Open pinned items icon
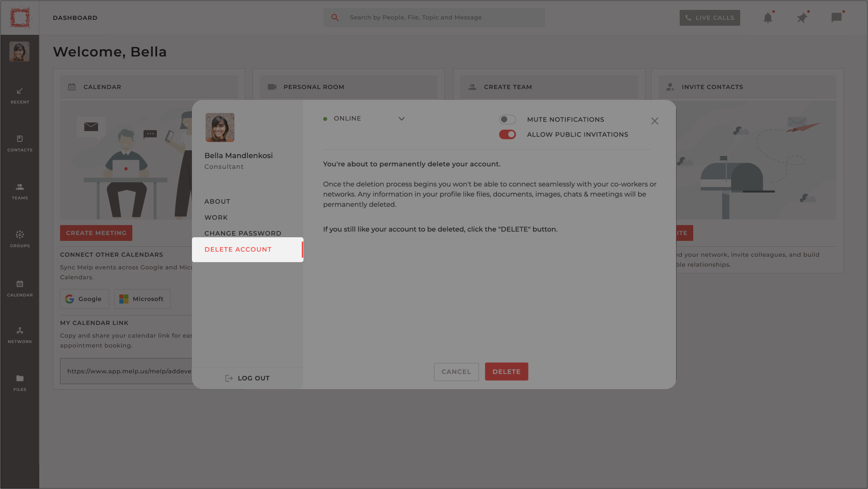Viewport: 868px width, 489px height. pos(802,18)
